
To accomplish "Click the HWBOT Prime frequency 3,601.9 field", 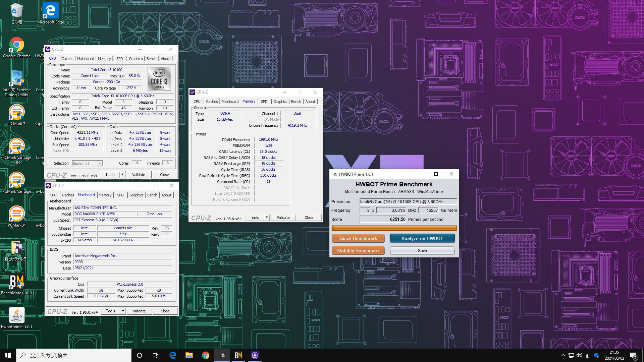I will [x=391, y=210].
